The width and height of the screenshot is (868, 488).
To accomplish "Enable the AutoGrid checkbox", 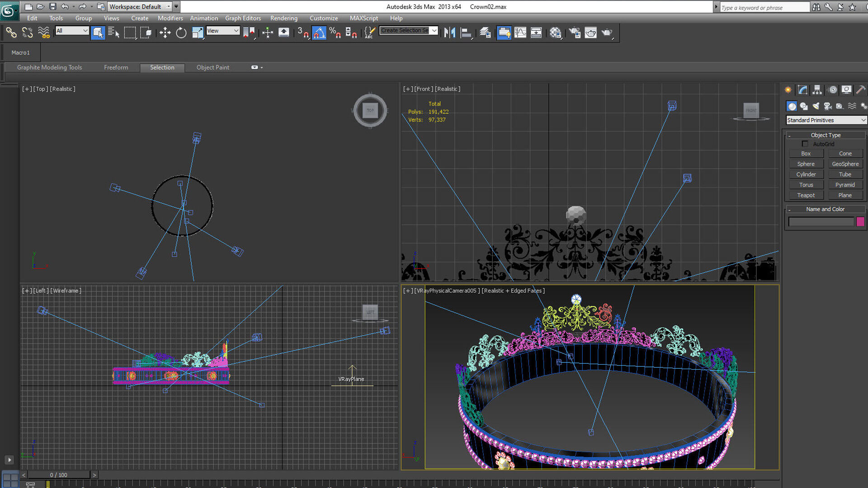I will point(805,144).
